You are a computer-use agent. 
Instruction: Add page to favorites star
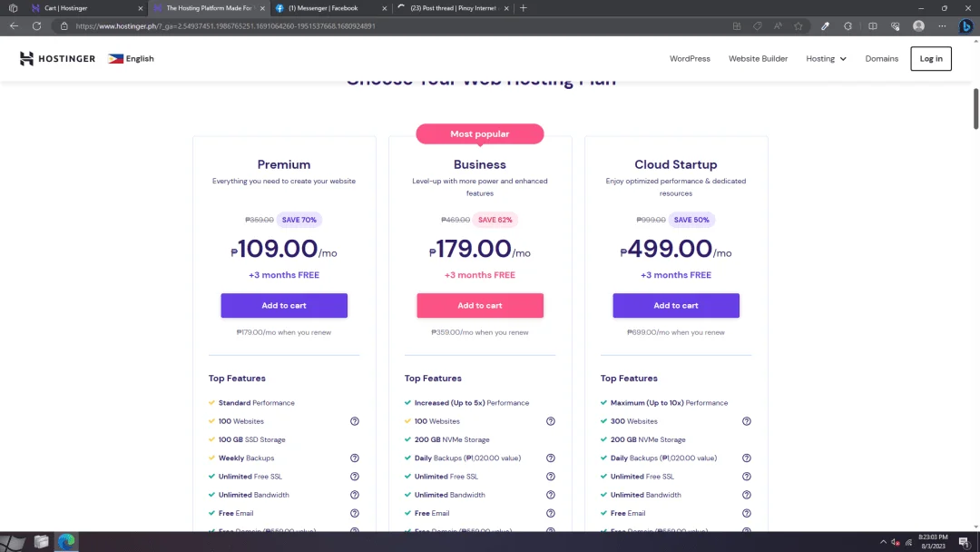799,26
